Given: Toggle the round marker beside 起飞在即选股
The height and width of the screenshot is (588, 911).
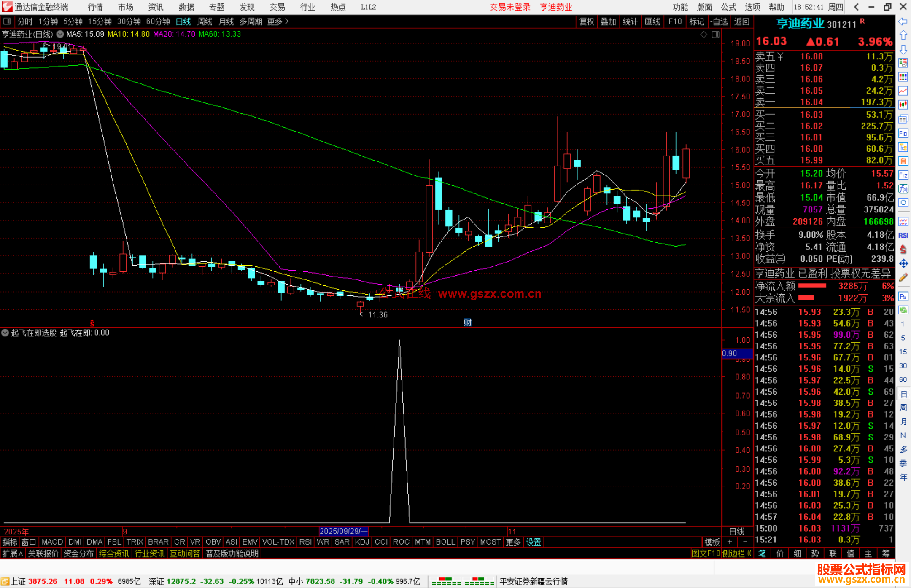Looking at the screenshot, I should (x=5, y=333).
